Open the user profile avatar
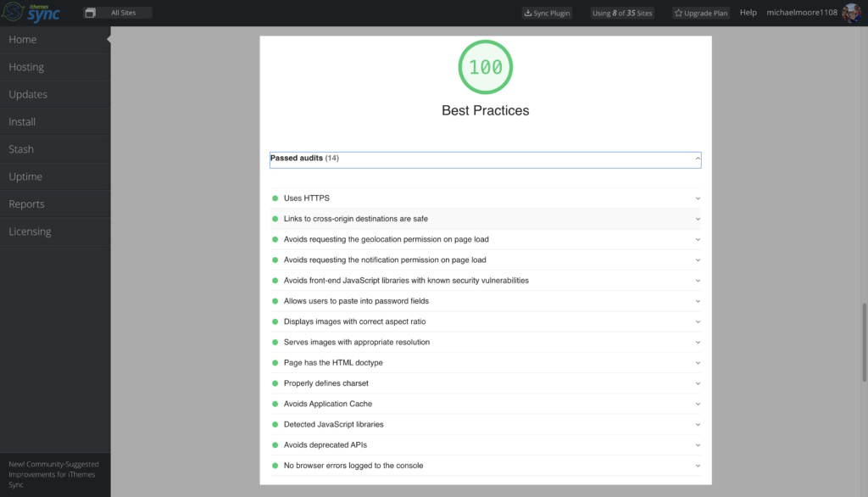The height and width of the screenshot is (497, 868). click(851, 12)
